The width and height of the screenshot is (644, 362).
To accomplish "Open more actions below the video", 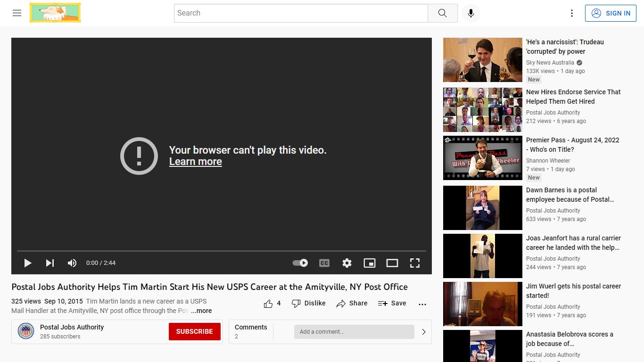I will (422, 304).
